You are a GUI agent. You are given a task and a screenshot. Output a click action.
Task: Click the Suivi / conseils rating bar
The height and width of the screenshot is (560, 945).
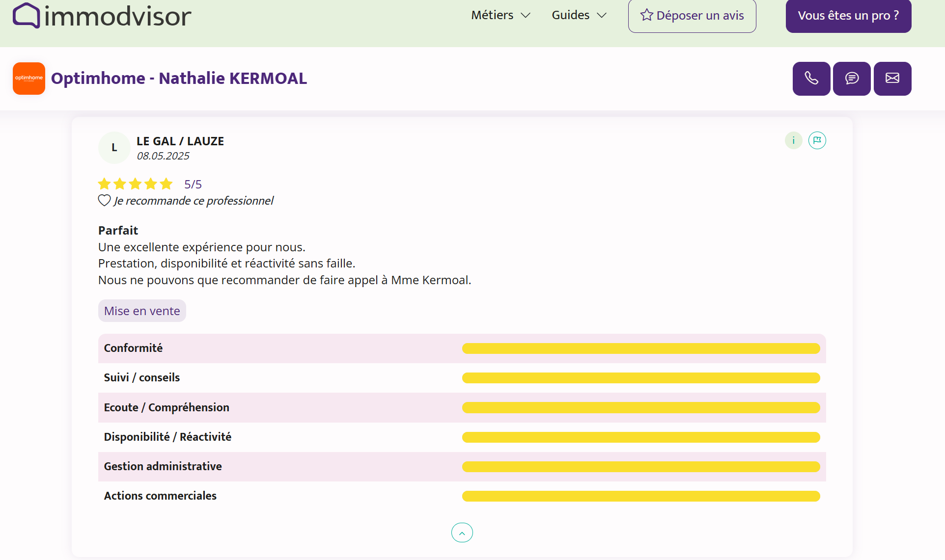640,378
